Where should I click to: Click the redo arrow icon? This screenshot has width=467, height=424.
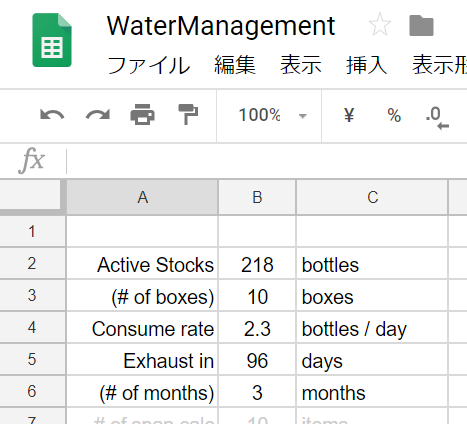pyautogui.click(x=98, y=115)
